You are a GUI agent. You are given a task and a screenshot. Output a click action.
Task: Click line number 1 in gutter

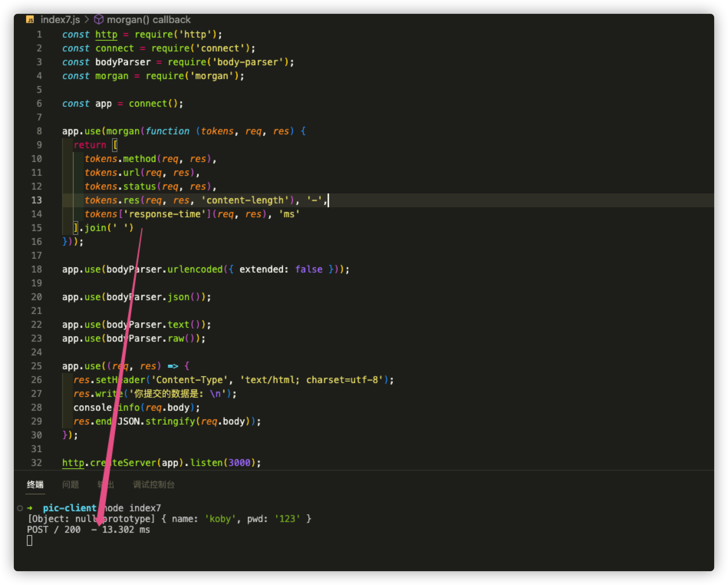tap(39, 35)
